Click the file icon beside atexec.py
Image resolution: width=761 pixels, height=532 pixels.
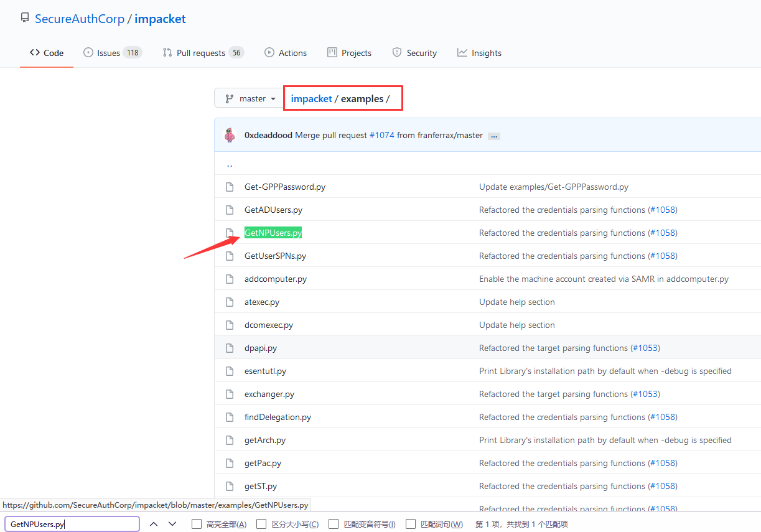pos(230,302)
